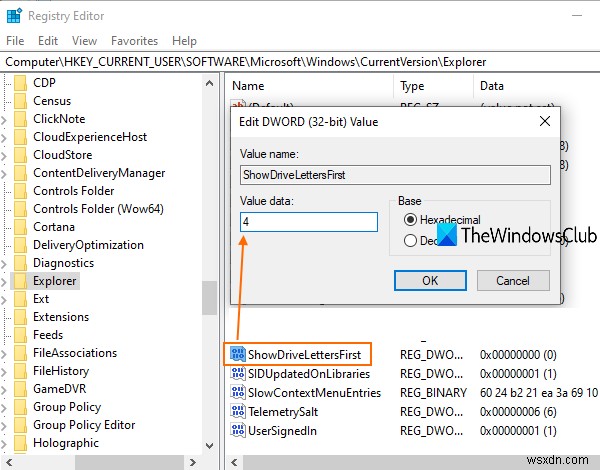Click the ContentDeliveryManager folder icon
The image size is (600, 470).
point(20,173)
